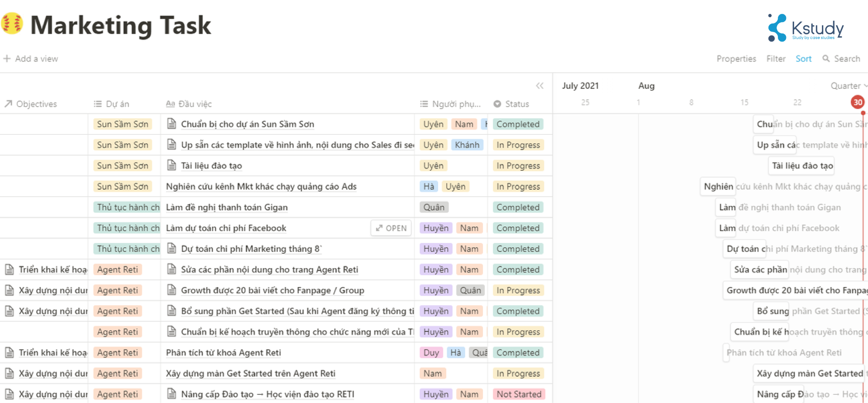868x403 pixels.
Task: Open the Properties menu
Action: tap(736, 59)
